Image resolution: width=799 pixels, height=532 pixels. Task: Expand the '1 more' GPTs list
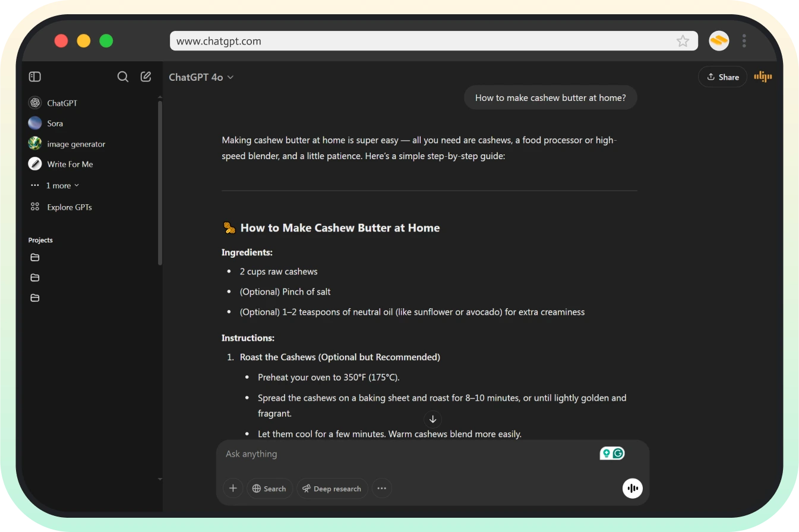pos(62,185)
